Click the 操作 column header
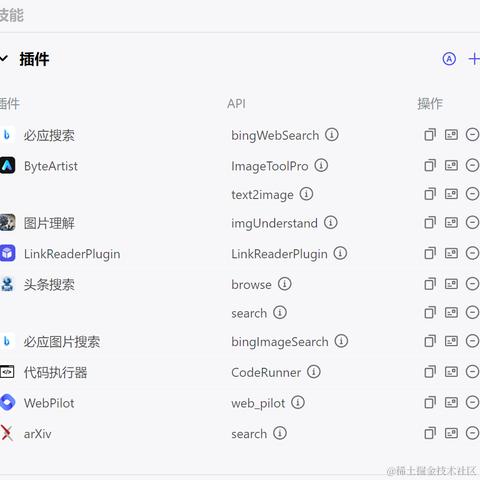 430,104
